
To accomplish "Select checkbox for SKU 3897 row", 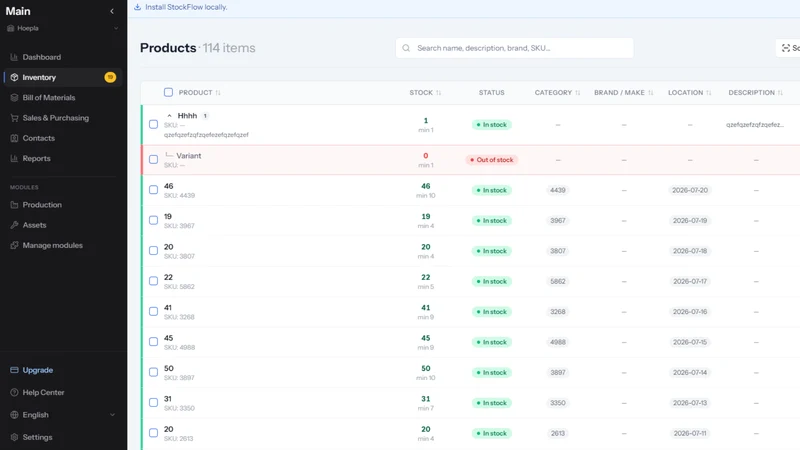I will (x=154, y=372).
